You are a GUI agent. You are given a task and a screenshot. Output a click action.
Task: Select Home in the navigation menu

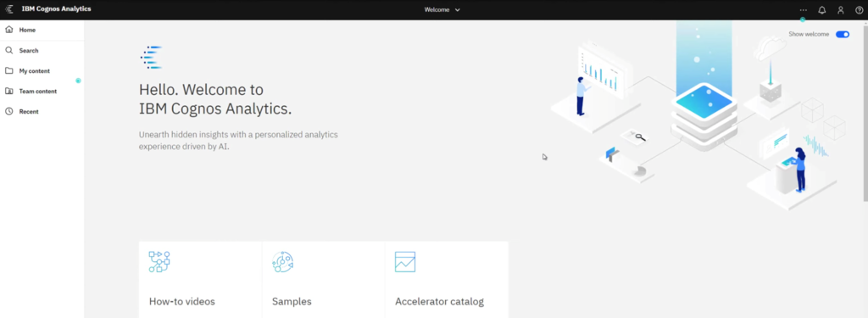pos(42,30)
